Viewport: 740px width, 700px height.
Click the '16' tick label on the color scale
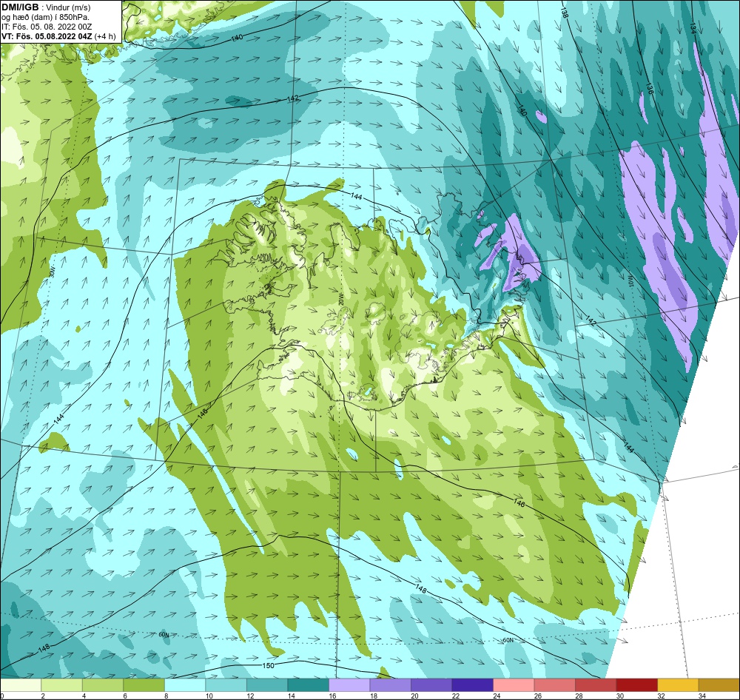(x=333, y=696)
